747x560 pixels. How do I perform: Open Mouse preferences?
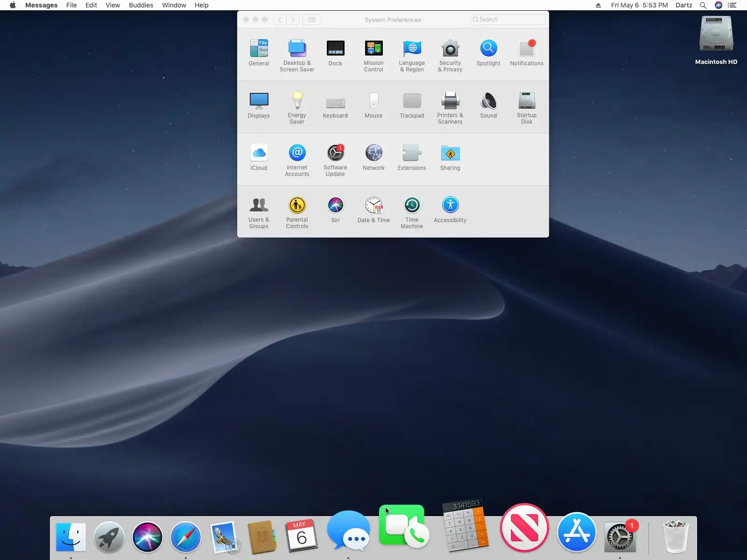[373, 105]
